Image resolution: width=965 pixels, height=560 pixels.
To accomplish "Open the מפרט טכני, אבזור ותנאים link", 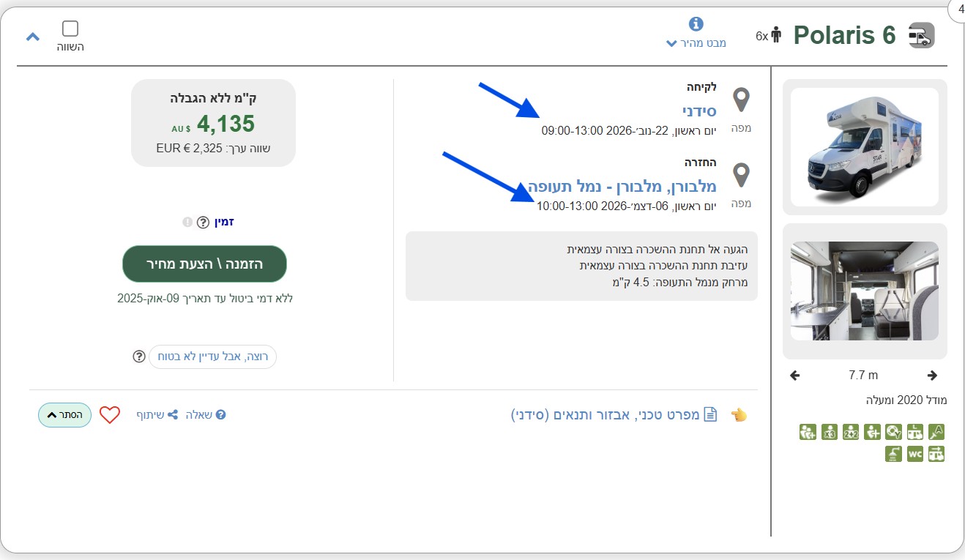I will [x=614, y=415].
